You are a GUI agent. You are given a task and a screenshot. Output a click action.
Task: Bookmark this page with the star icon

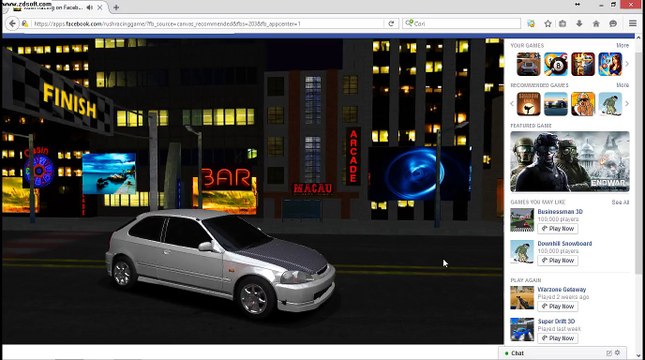[548, 24]
